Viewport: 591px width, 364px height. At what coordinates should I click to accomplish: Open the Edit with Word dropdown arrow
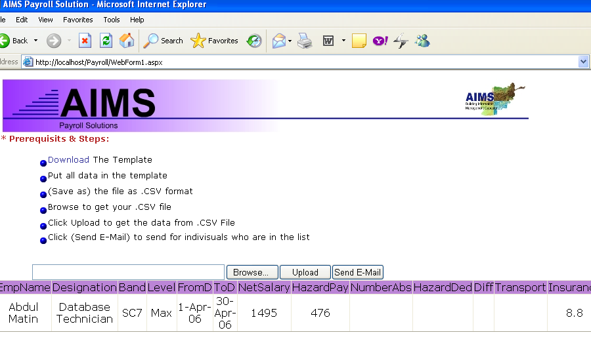coord(343,40)
